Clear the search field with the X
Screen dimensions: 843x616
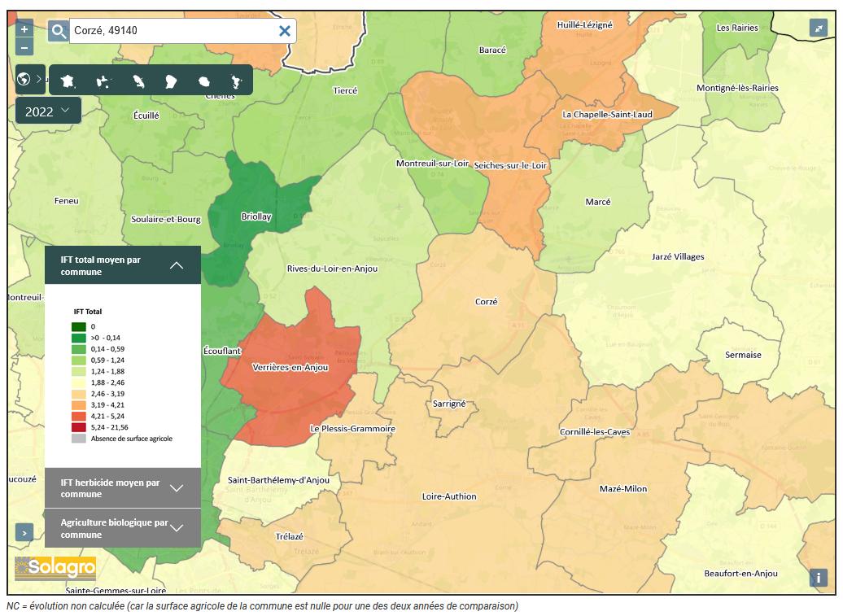click(x=285, y=31)
